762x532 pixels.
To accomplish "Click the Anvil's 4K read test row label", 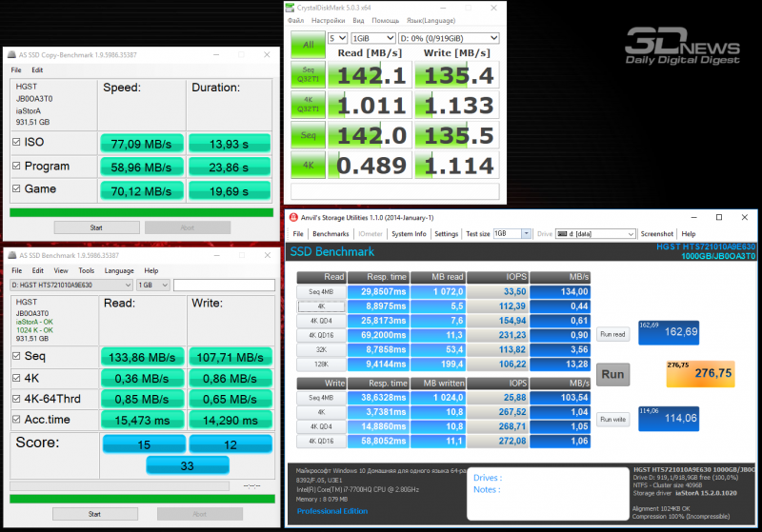I will 321,306.
